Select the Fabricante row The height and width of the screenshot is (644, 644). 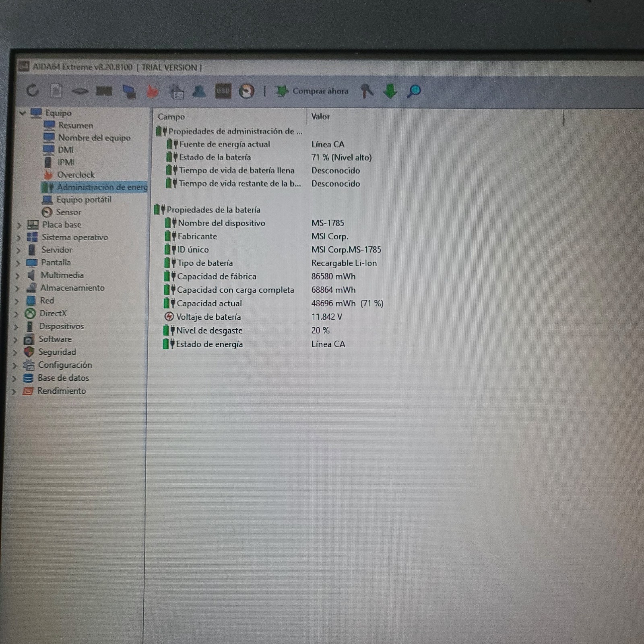pyautogui.click(x=257, y=236)
